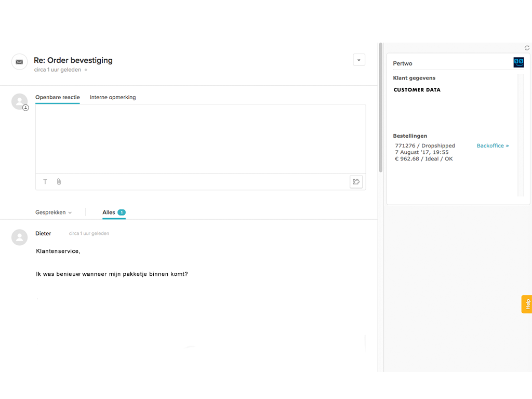Click the paperclip attachment icon
The image size is (532, 399).
coord(59,182)
